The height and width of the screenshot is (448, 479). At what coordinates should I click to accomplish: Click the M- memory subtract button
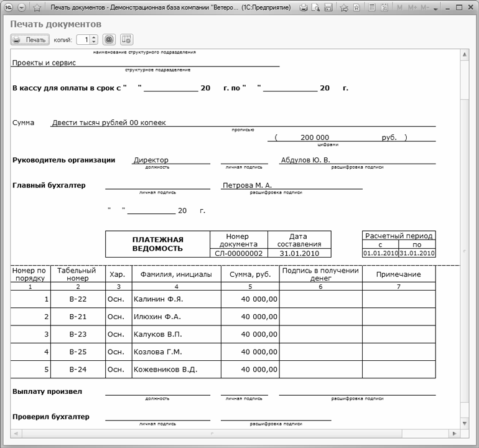(x=425, y=7)
